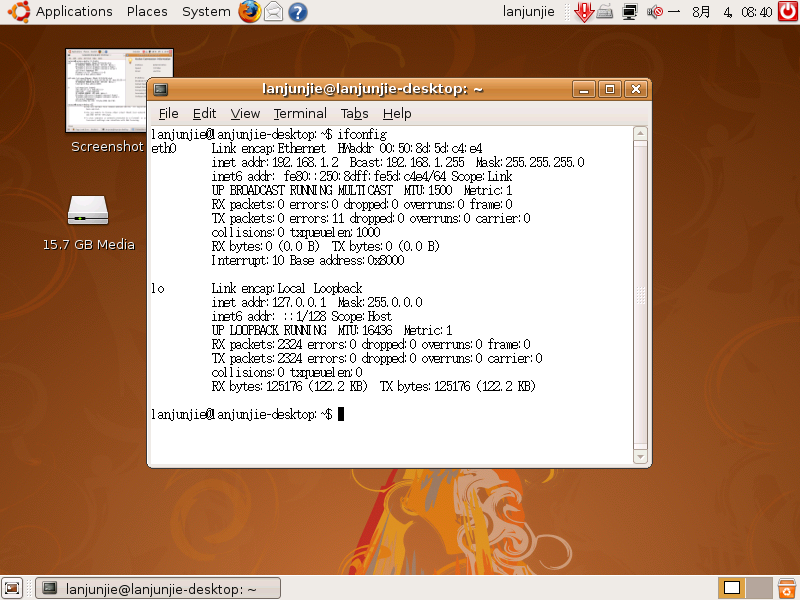Open the Screenshot file thumbnail on desktop

(x=119, y=90)
